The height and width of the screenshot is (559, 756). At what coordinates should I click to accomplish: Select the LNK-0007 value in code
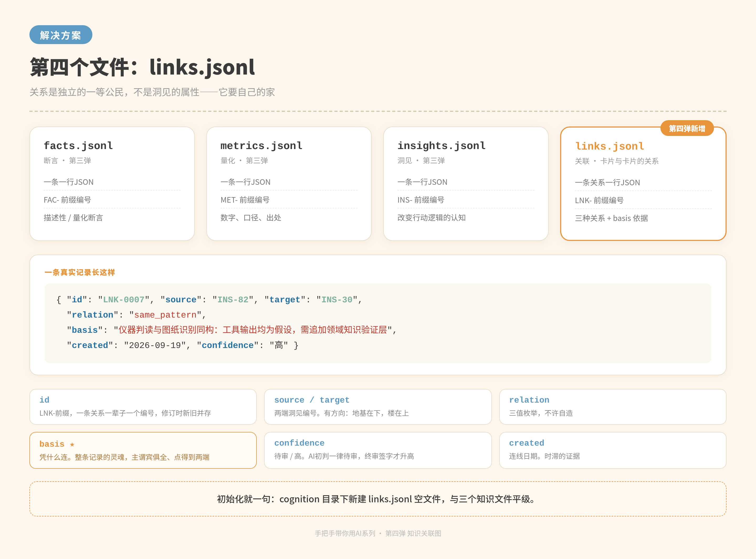124,300
